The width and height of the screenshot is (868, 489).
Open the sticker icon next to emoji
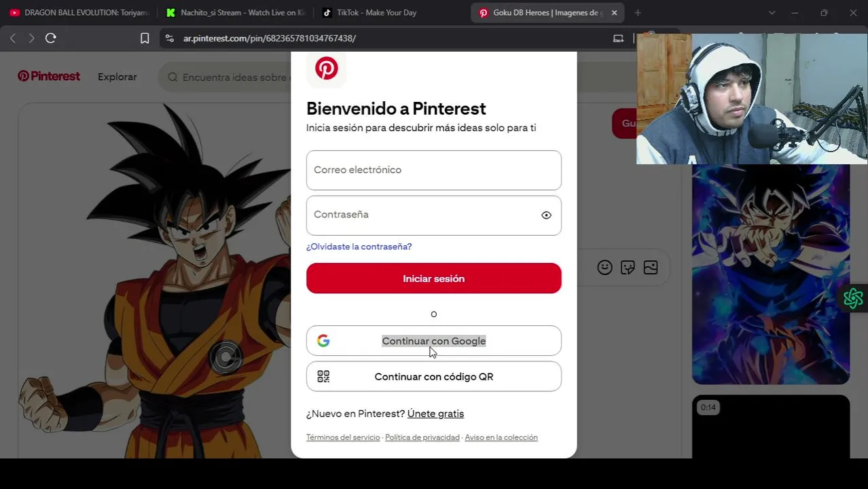pos(628,268)
